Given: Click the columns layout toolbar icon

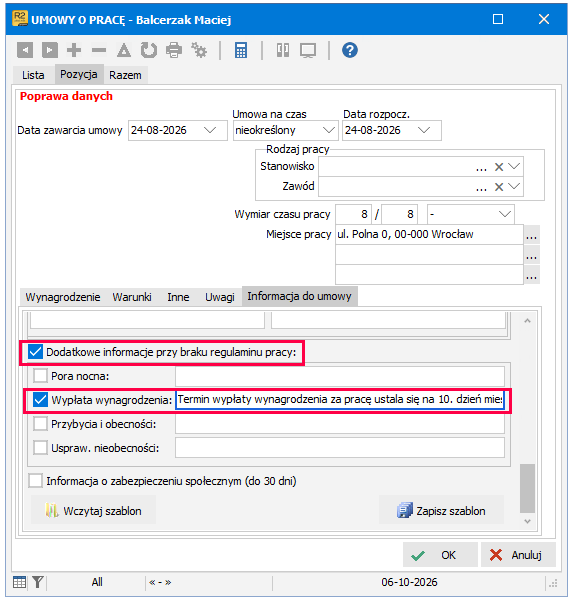Looking at the screenshot, I should [283, 50].
